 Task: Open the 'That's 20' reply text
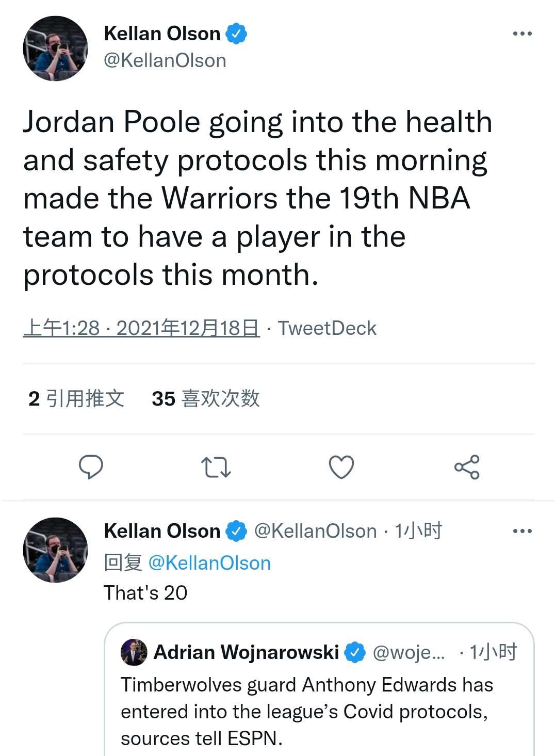[x=145, y=593]
